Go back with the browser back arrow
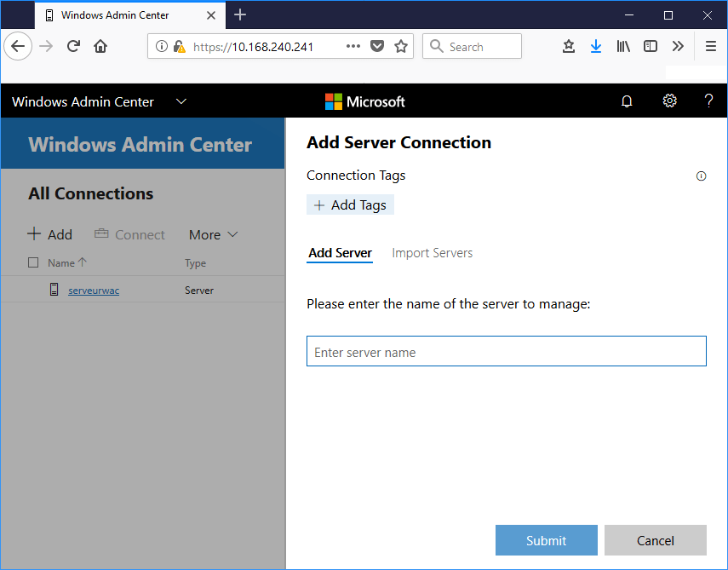Viewport: 728px width, 570px height. [x=18, y=46]
